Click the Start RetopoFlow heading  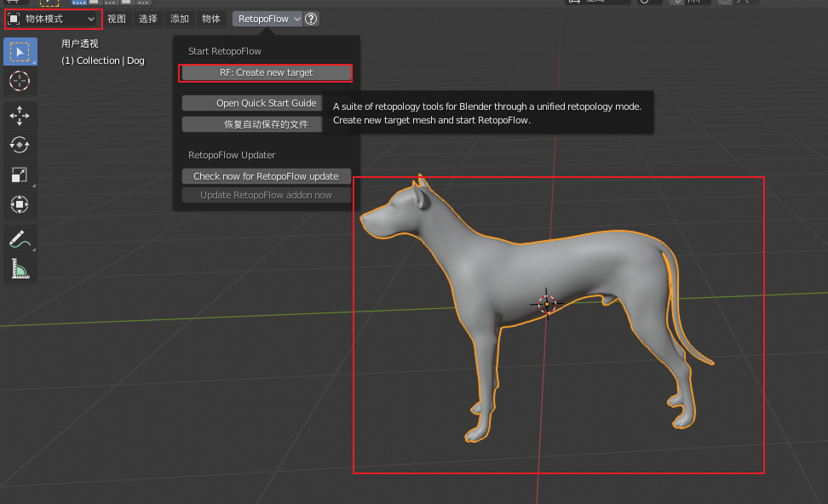pyautogui.click(x=225, y=51)
